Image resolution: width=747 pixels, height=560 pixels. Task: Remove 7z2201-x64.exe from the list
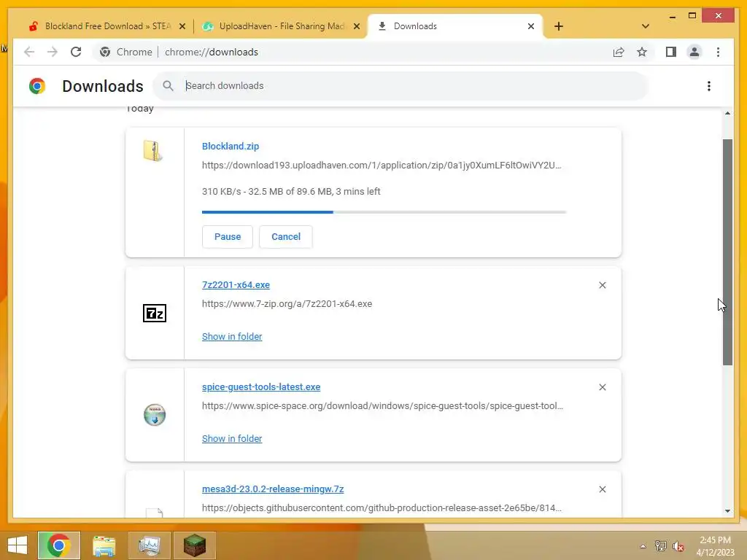click(x=602, y=285)
